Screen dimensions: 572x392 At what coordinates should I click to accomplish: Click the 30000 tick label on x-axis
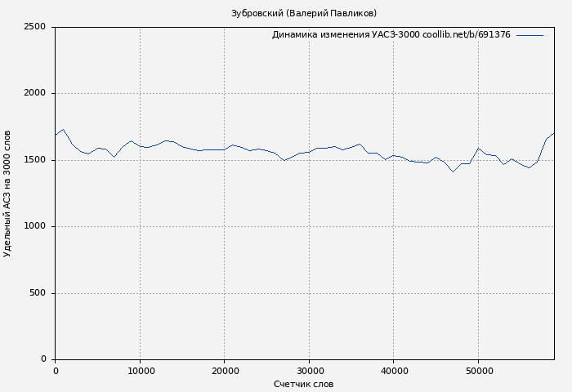click(x=309, y=371)
